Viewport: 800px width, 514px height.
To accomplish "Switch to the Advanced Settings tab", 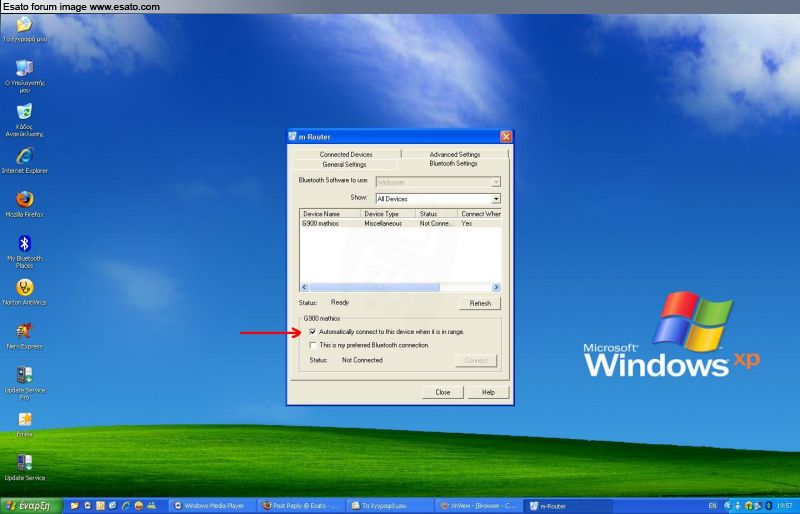I will pos(455,154).
